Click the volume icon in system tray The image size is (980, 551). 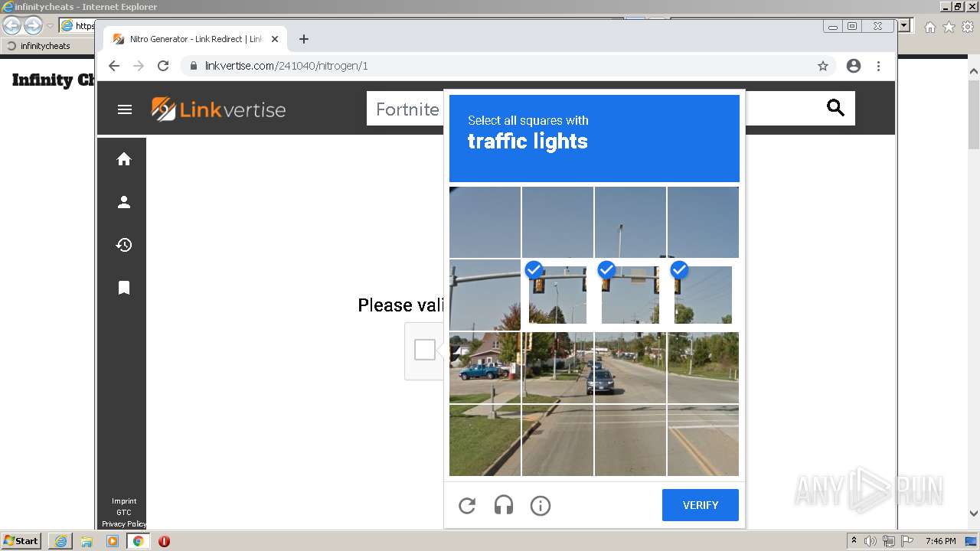click(871, 541)
